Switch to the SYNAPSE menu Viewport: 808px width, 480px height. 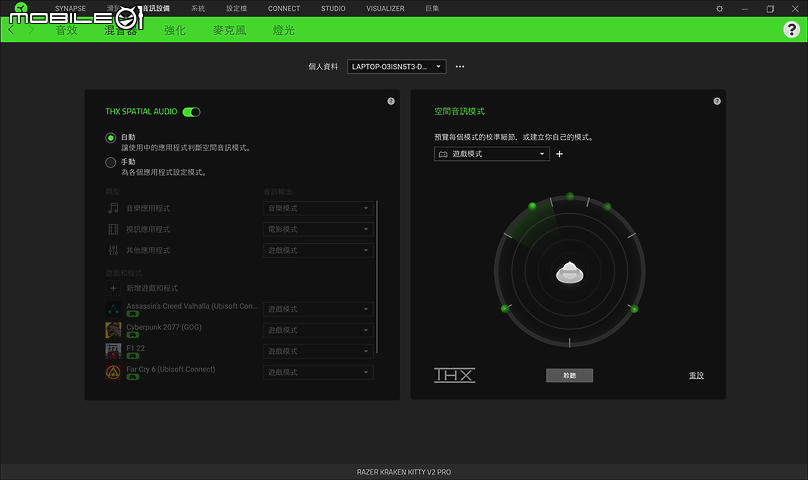point(70,9)
